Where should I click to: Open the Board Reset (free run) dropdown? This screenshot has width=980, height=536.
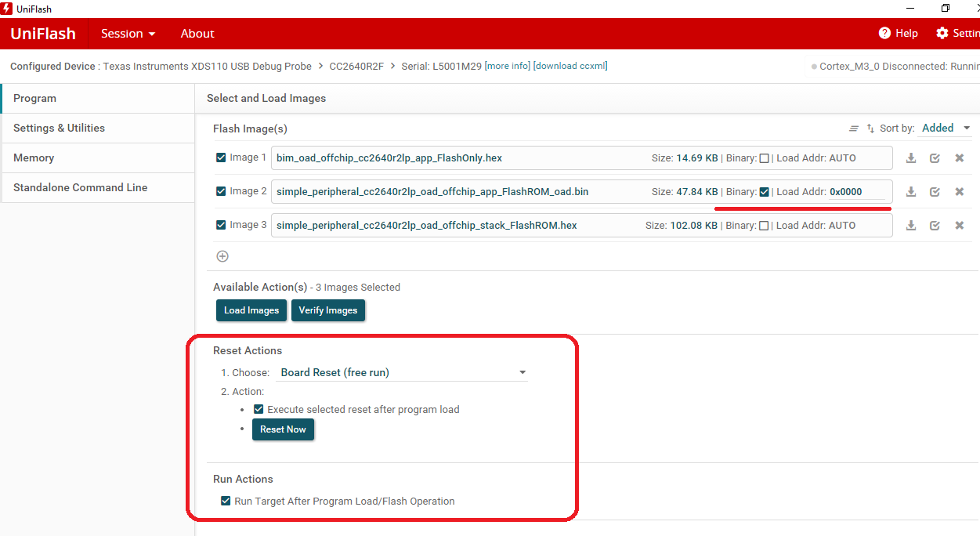403,373
